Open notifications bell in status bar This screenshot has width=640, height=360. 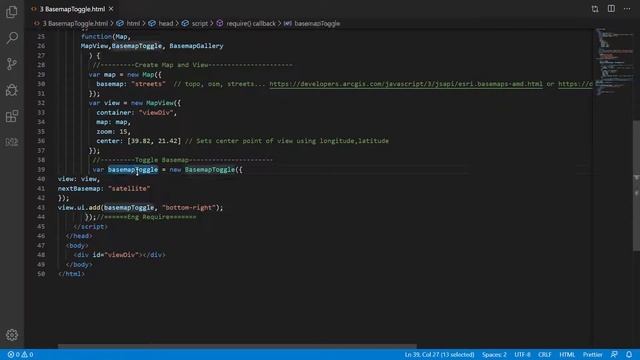(629, 355)
